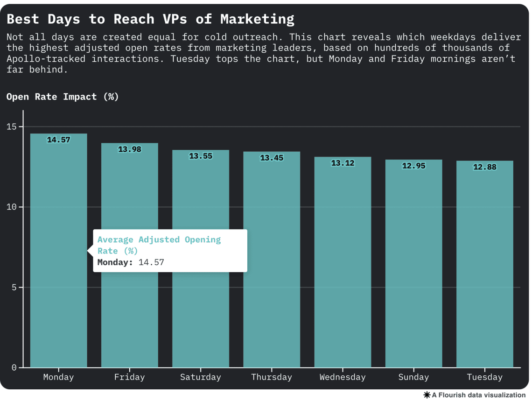The height and width of the screenshot is (401, 532).
Task: Click the Flourish asterisk logo icon
Action: click(427, 395)
